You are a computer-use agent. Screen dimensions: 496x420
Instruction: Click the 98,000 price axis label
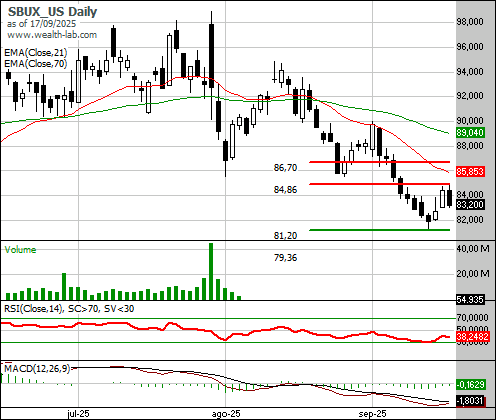pyautogui.click(x=470, y=22)
